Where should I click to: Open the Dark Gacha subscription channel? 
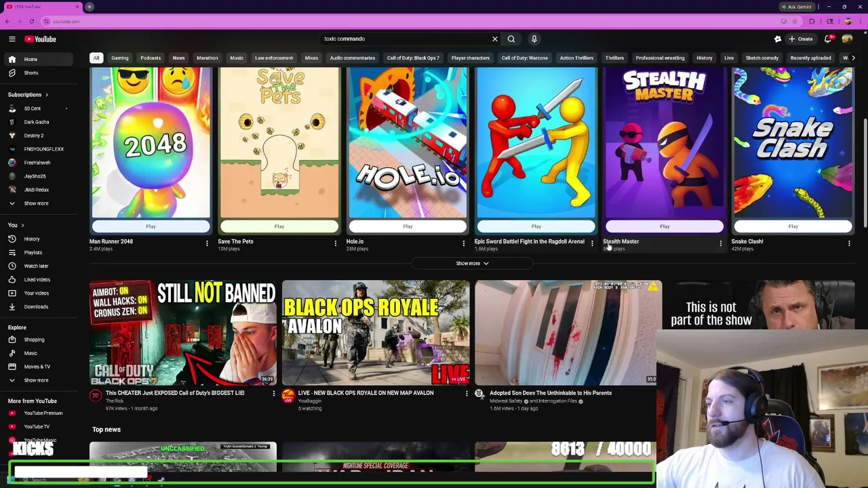coord(39,122)
